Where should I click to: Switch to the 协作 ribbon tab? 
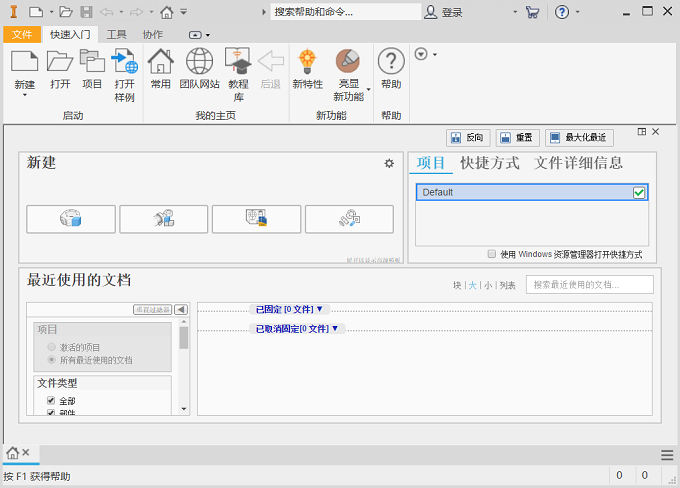tap(153, 34)
